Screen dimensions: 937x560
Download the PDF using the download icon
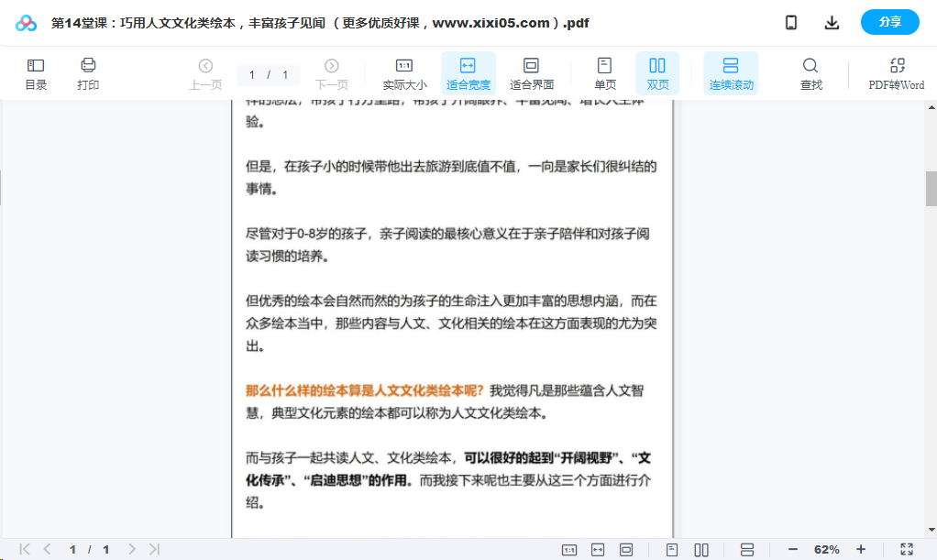[x=832, y=23]
